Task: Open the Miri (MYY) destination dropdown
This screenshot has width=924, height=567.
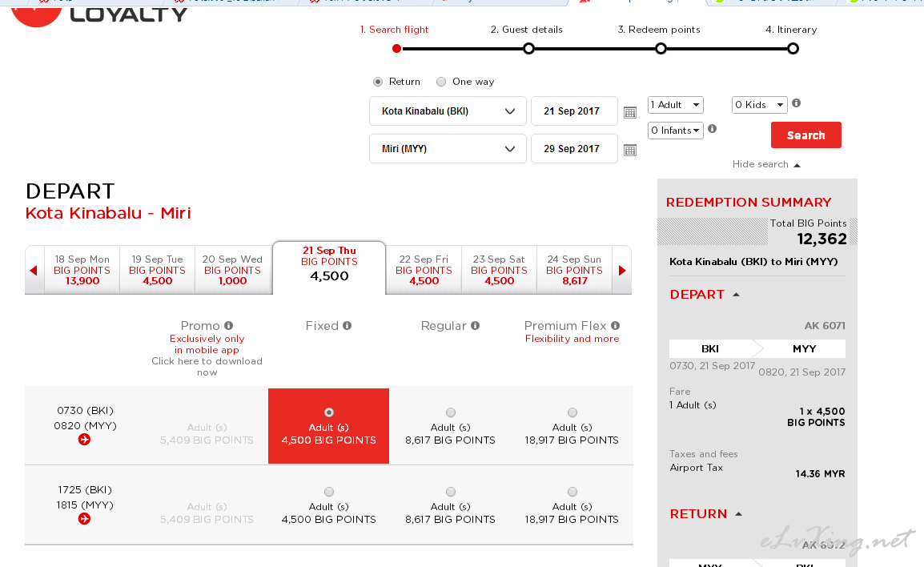Action: pos(448,149)
